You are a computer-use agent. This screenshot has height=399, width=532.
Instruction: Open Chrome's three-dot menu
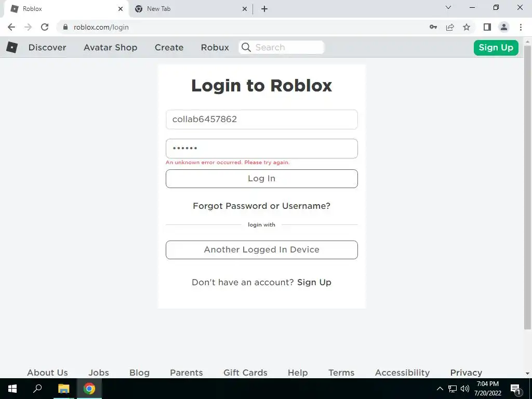(x=521, y=27)
